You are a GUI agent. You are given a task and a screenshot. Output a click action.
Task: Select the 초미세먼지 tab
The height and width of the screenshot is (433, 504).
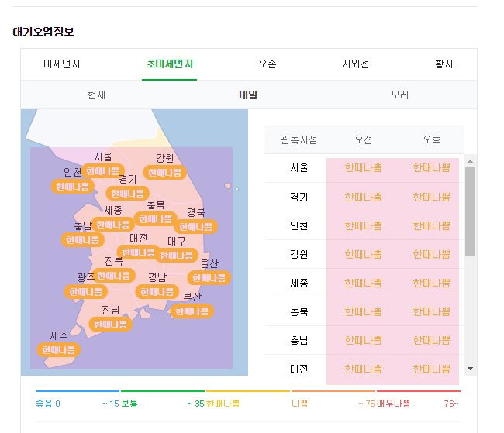(169, 64)
